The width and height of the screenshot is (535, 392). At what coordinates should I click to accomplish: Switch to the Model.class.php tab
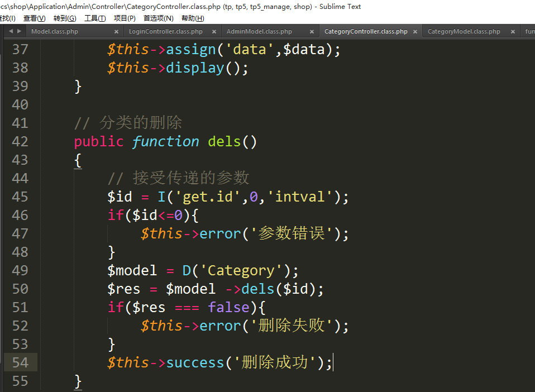point(55,32)
